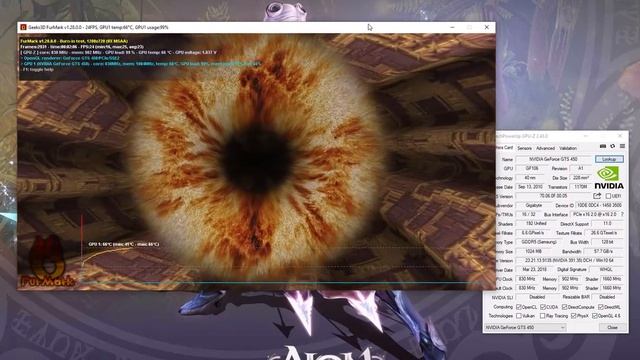Click the Lookup button
The height and width of the screenshot is (360, 640).
point(609,159)
